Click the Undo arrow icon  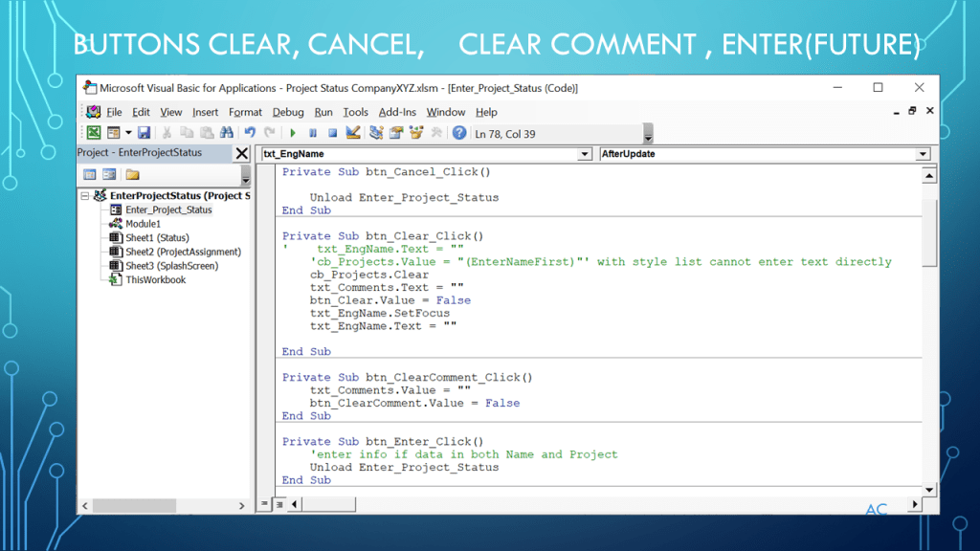250,133
